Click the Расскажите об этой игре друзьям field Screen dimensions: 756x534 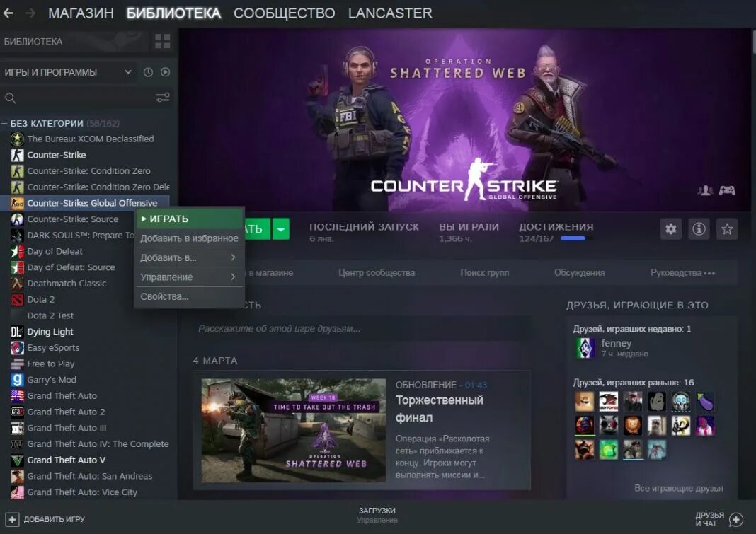coord(364,329)
